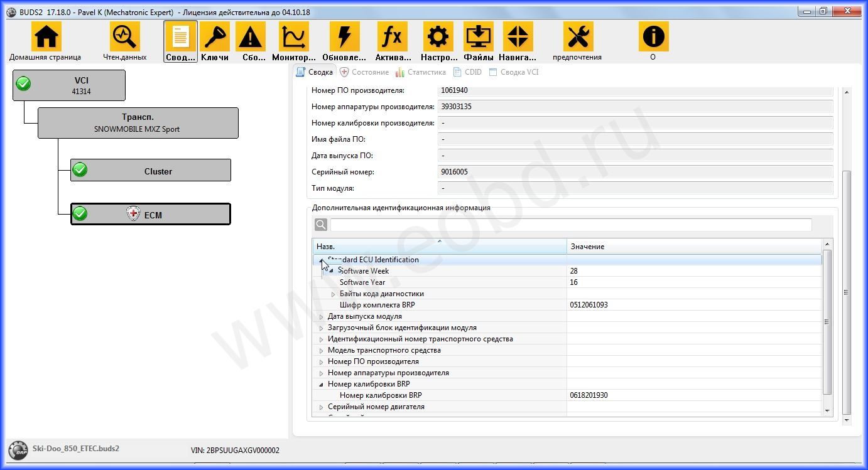868x470 pixels.
Task: Expand Идентификационный номер транспортного средства row
Action: [322, 339]
